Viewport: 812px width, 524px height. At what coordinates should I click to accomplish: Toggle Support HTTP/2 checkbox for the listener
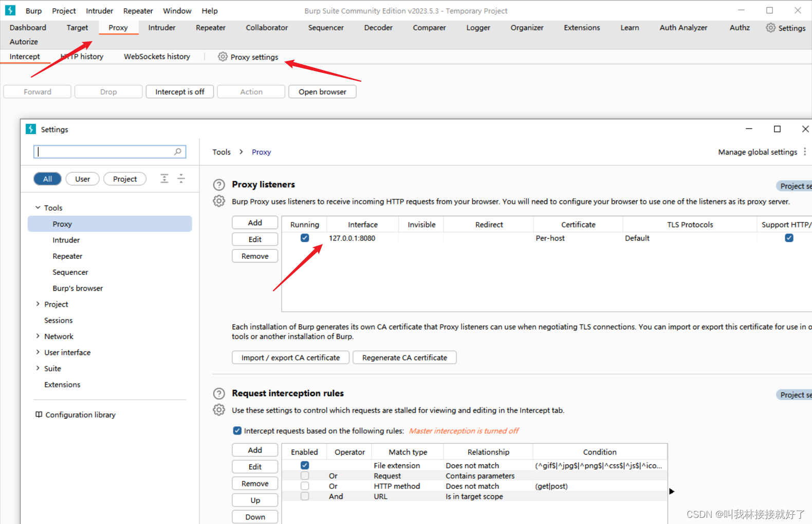tap(789, 238)
